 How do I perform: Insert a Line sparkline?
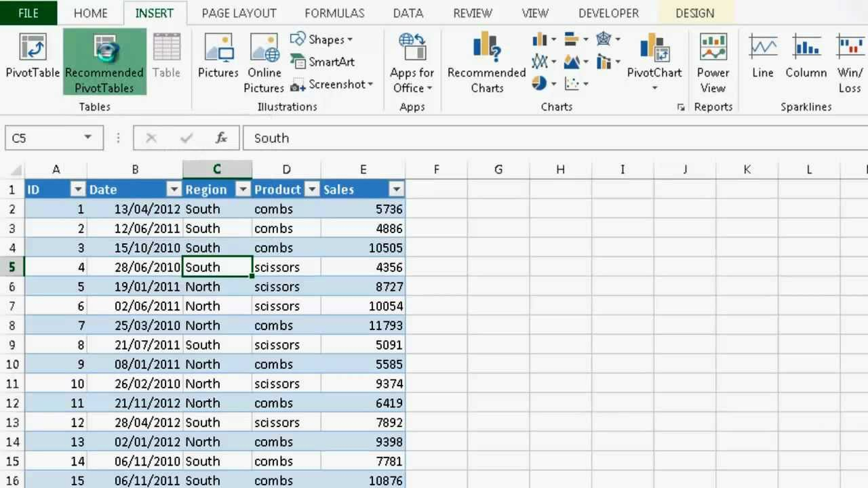pos(763,56)
